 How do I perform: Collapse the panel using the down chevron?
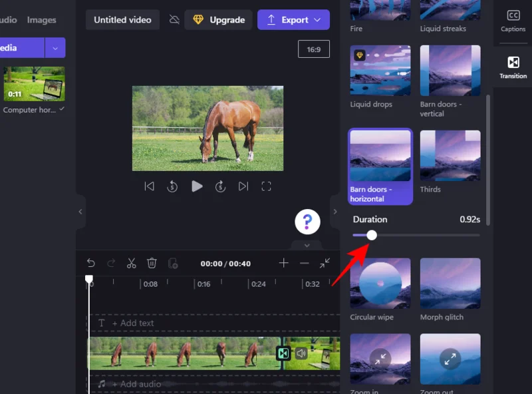click(307, 246)
